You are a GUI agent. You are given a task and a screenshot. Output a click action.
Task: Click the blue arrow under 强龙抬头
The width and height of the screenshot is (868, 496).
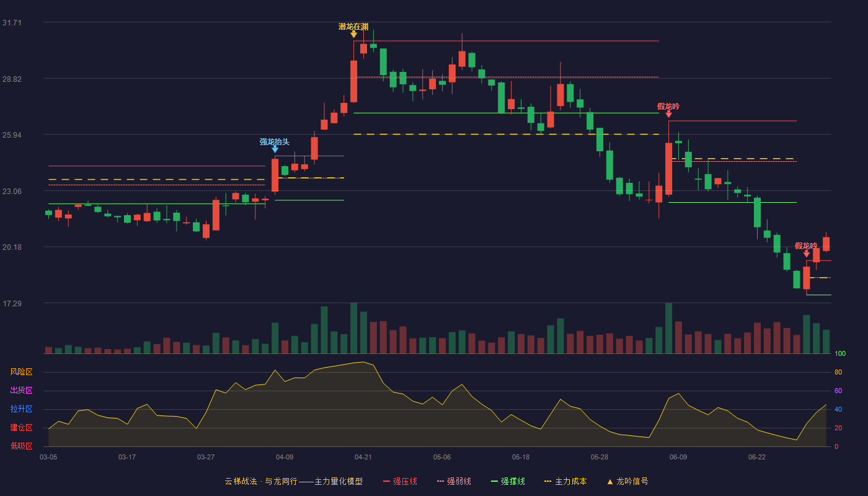(275, 149)
